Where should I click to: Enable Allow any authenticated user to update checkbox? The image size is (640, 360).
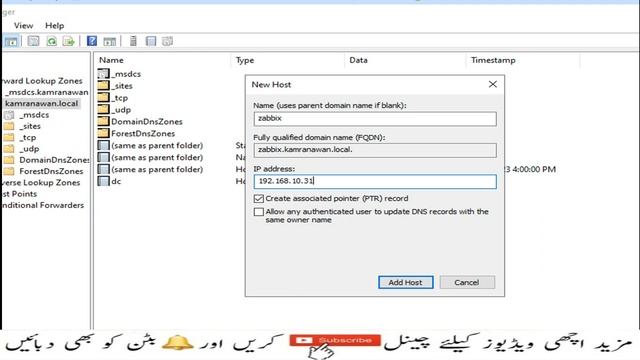click(258, 212)
